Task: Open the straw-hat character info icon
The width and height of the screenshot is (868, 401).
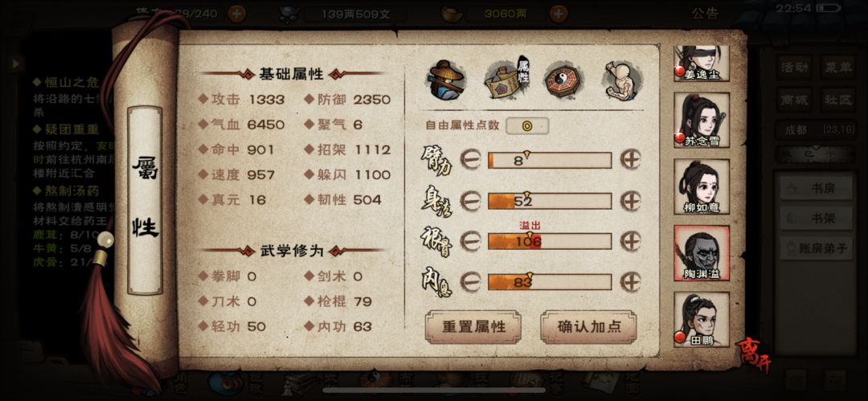Action: pyautogui.click(x=446, y=80)
